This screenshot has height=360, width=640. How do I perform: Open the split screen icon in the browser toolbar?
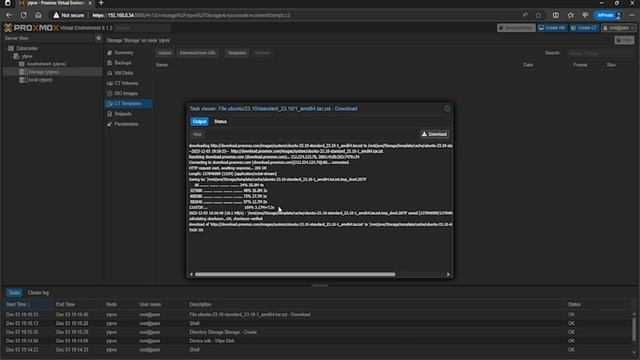[x=556, y=15]
